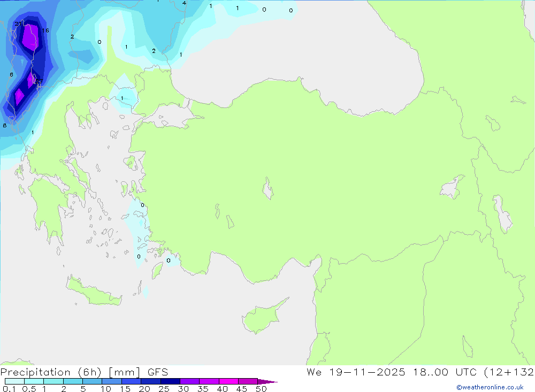Select the 0.5–1 mm legend color box

[x=34, y=381]
